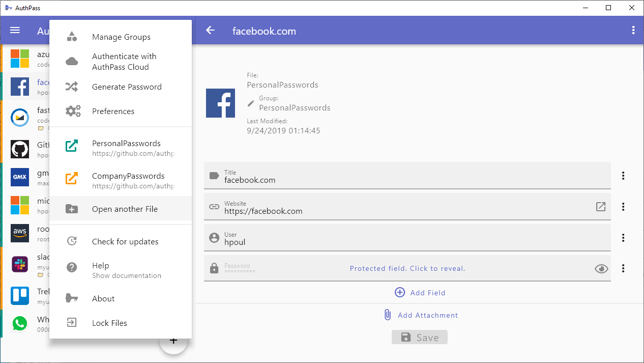Reveal password with the eye icon

click(601, 268)
